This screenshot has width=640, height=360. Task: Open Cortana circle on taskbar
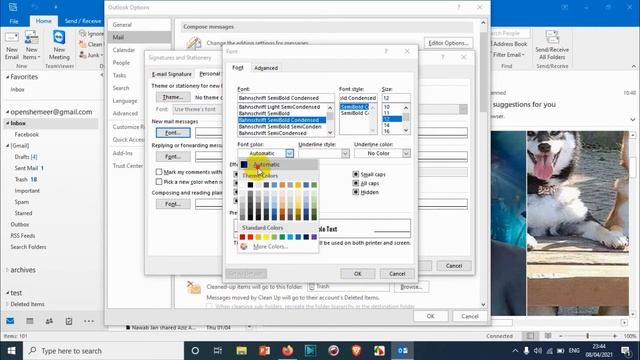click(195, 351)
